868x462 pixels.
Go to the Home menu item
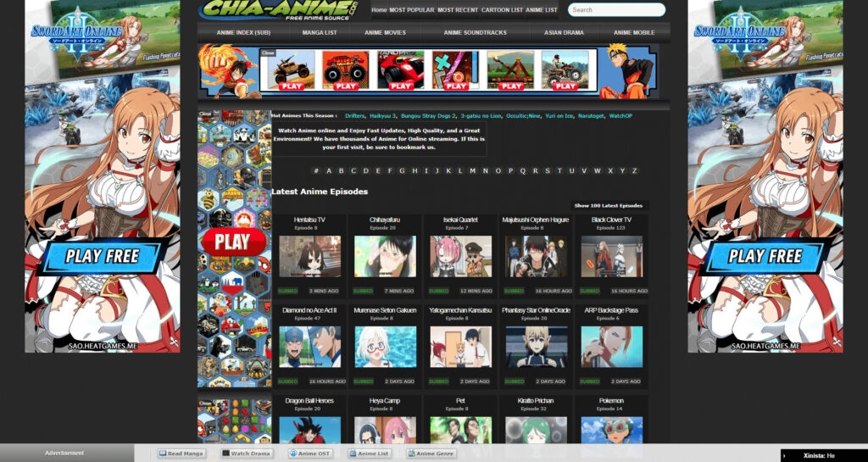[379, 10]
